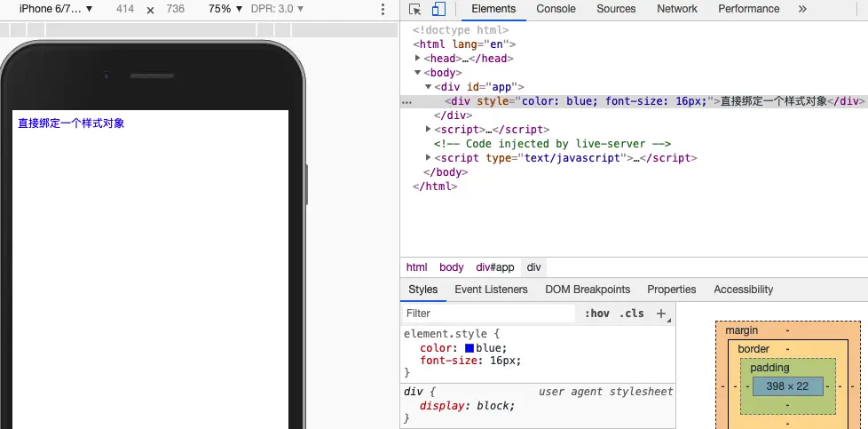Open the Accessibility pane tab
This screenshot has width=868, height=429.
coord(744,290)
